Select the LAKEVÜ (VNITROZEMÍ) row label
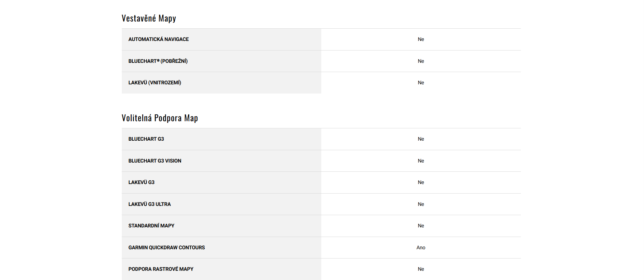The image size is (644, 280). 155,83
